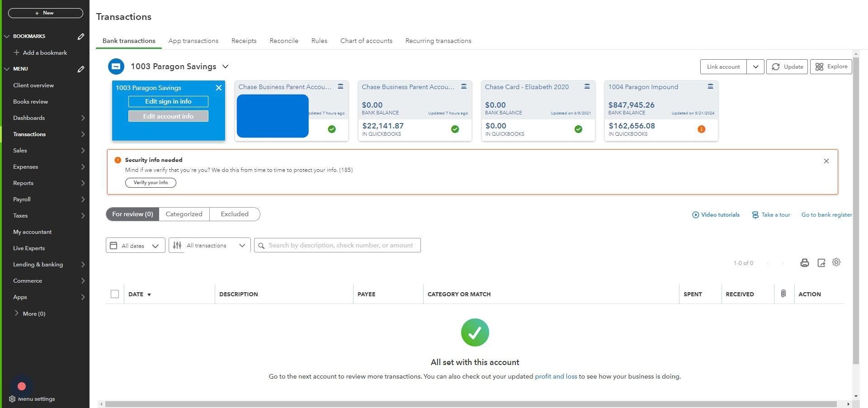Screen dimensions: 868x408
Task: Open table settings gear icon
Action: click(x=836, y=262)
